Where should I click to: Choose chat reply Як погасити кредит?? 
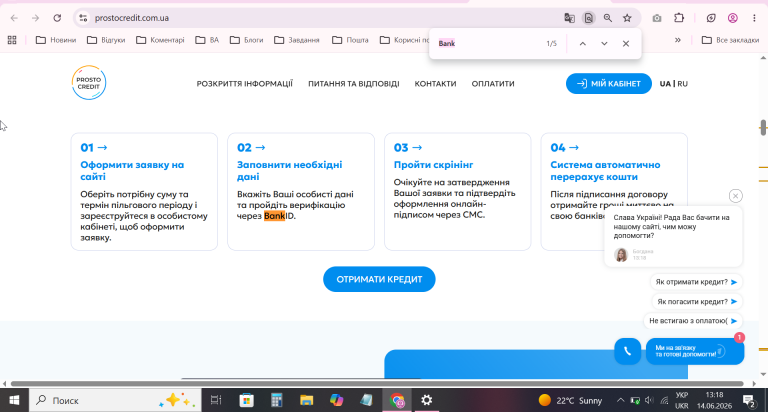697,302
